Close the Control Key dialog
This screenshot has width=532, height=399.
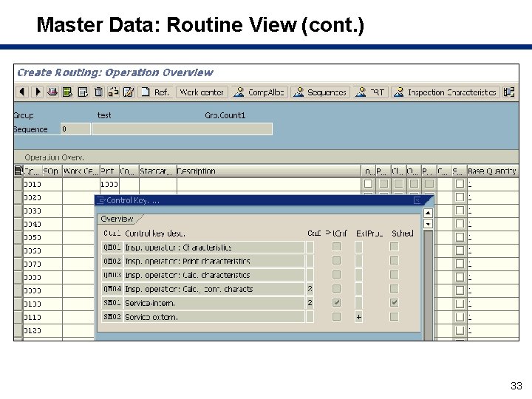[417, 200]
